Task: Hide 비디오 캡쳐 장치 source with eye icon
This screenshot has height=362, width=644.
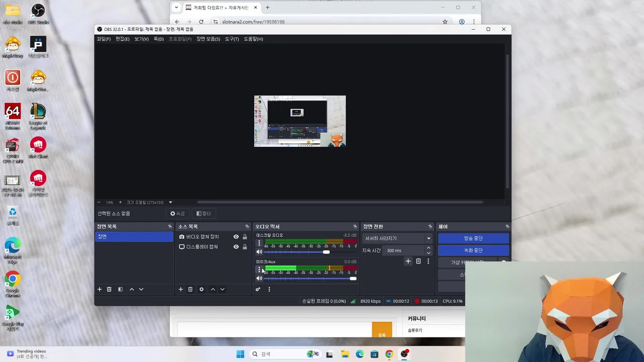Action: pos(236,237)
